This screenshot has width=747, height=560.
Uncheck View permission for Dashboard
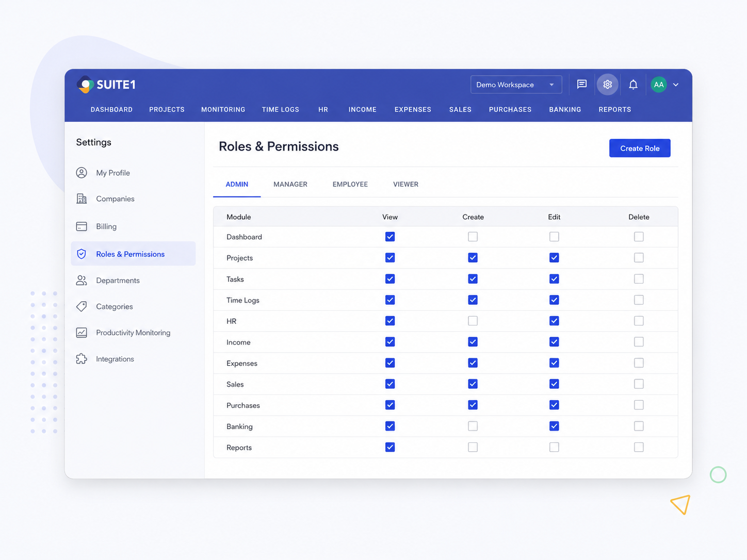tap(390, 237)
